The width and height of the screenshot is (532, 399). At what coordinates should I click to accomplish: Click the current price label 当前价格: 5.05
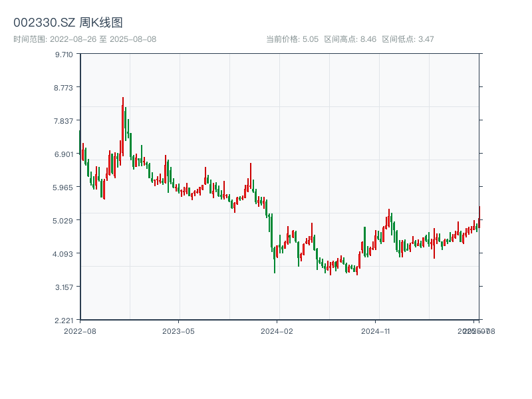tap(292, 39)
